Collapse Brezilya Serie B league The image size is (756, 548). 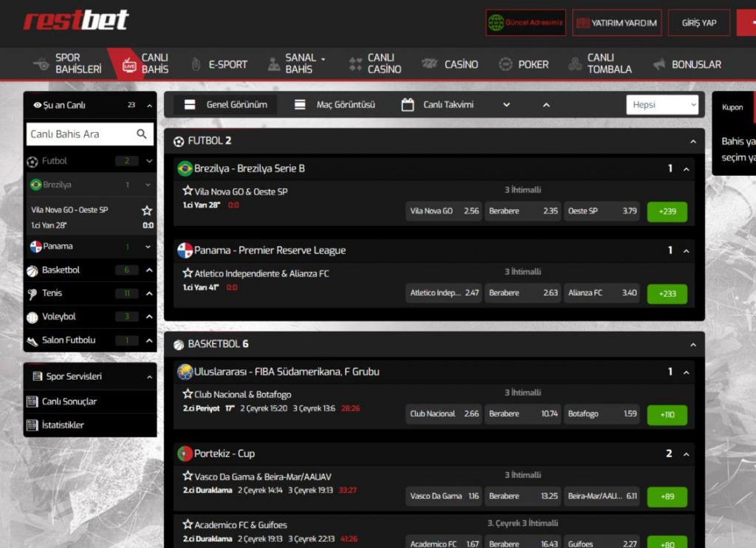[x=686, y=169]
